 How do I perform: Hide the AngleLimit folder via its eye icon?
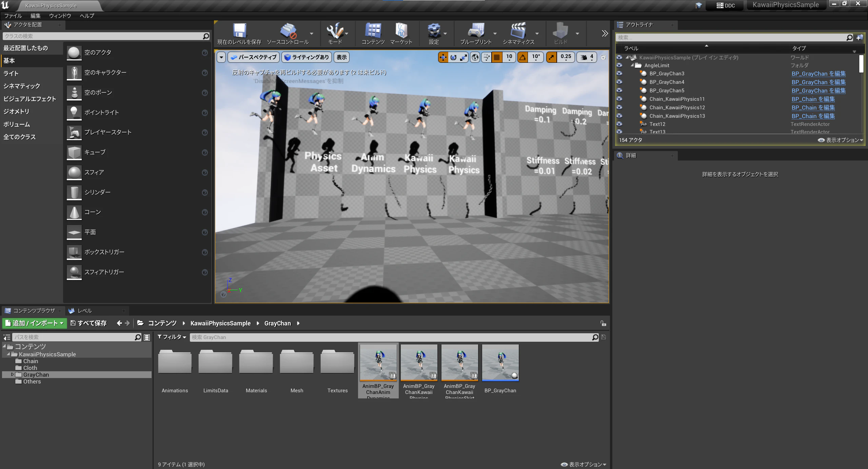pyautogui.click(x=619, y=65)
